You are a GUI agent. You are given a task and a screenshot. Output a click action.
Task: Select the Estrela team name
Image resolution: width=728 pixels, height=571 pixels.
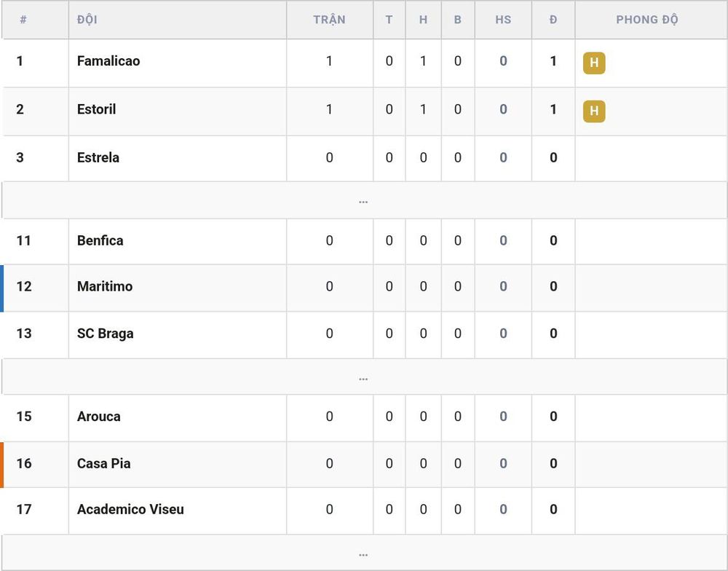[98, 157]
